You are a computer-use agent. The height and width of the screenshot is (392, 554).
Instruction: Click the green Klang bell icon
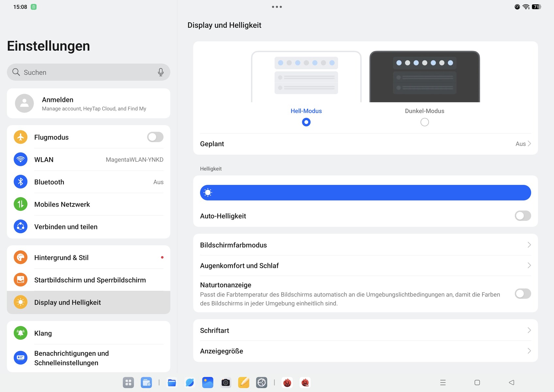[x=21, y=333]
